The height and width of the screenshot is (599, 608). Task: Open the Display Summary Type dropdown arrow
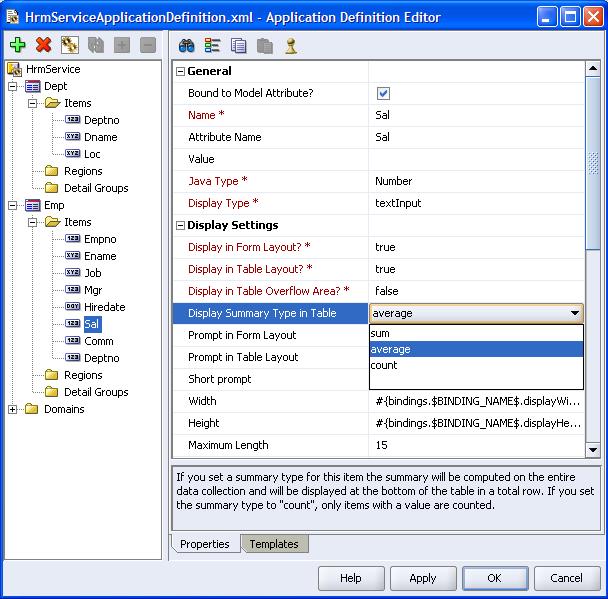pos(575,313)
